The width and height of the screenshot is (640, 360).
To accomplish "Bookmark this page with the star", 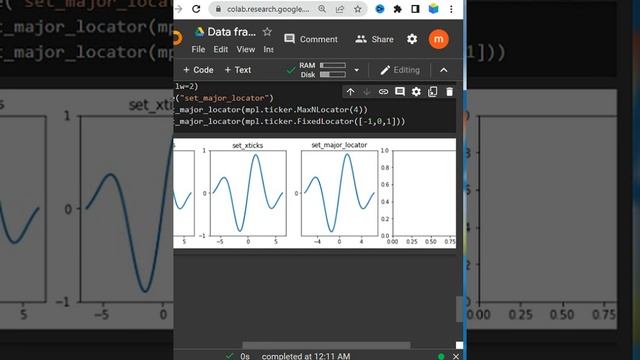I will coord(358,9).
